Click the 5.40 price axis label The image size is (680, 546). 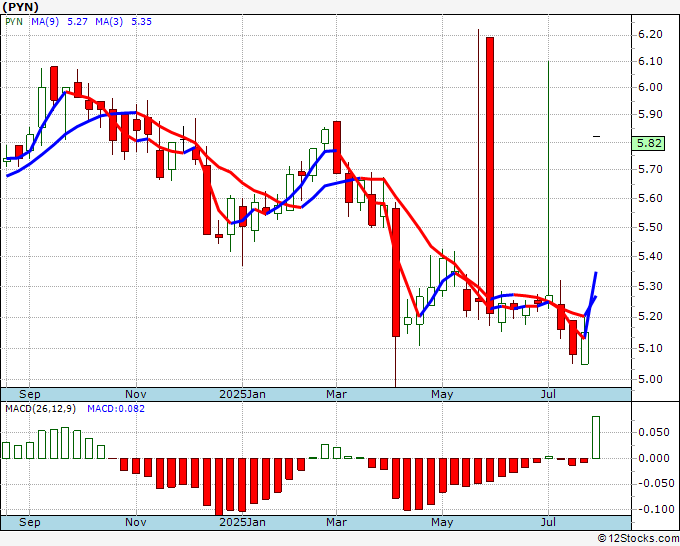coord(651,257)
